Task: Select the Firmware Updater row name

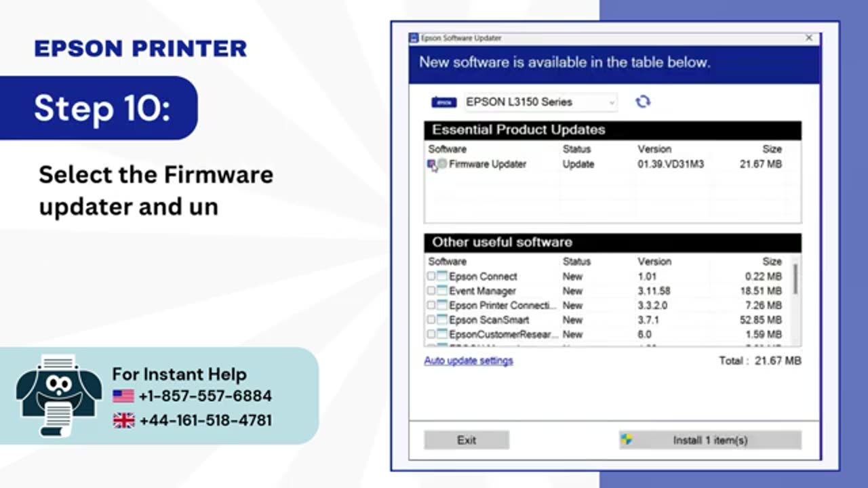Action: 488,164
